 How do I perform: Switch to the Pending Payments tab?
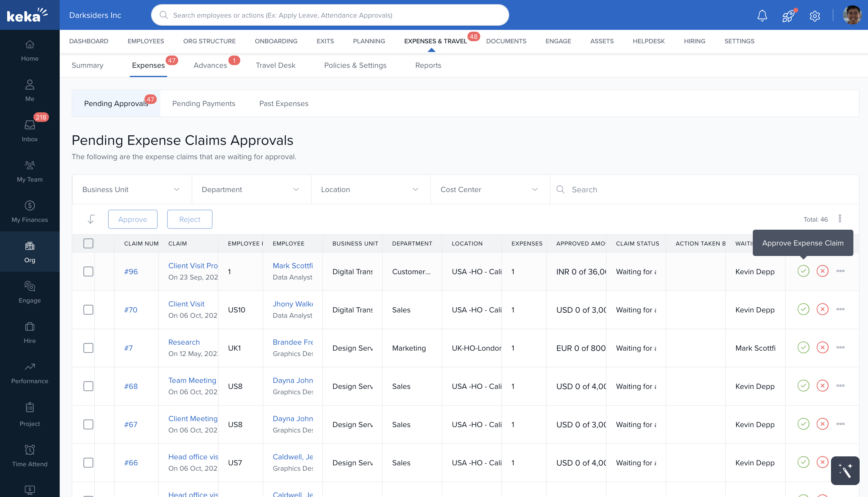click(204, 103)
